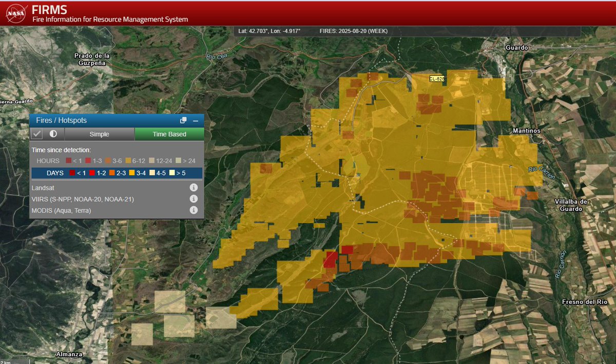Click the Almanza town label on map

70,355
